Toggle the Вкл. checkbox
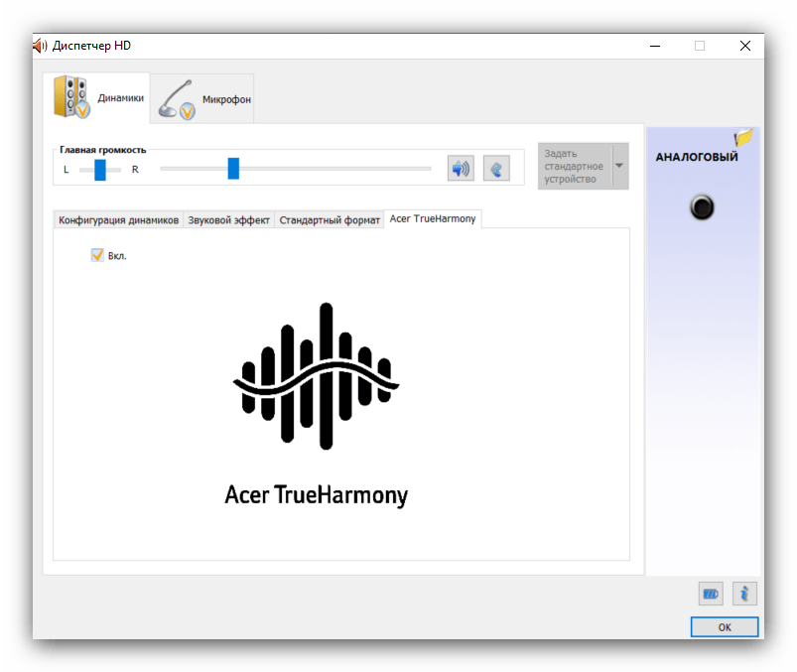The image size is (797, 672). pyautogui.click(x=97, y=255)
